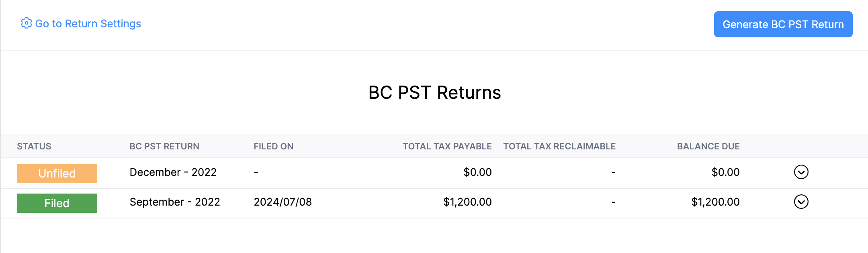
Task: Click the gear icon beside Return Settings
Action: 27,23
